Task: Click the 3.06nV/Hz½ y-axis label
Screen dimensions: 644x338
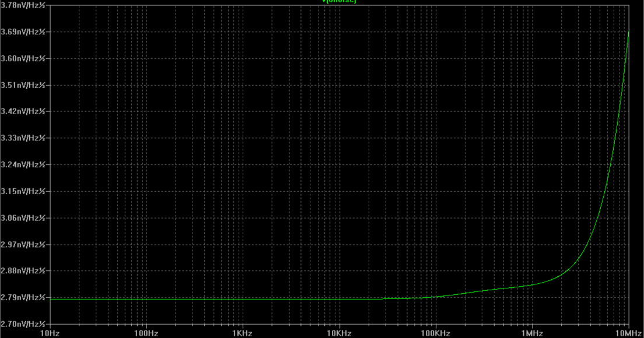Action: point(23,218)
